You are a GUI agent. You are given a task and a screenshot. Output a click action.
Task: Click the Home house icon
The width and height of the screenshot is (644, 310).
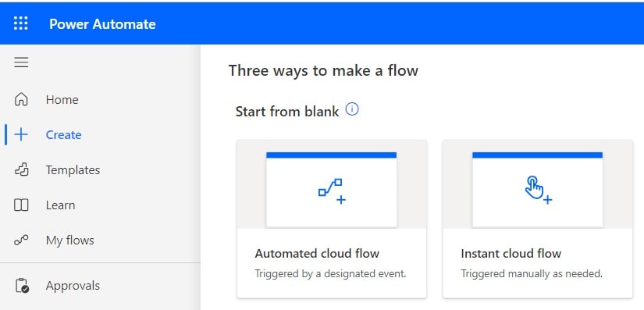(21, 99)
